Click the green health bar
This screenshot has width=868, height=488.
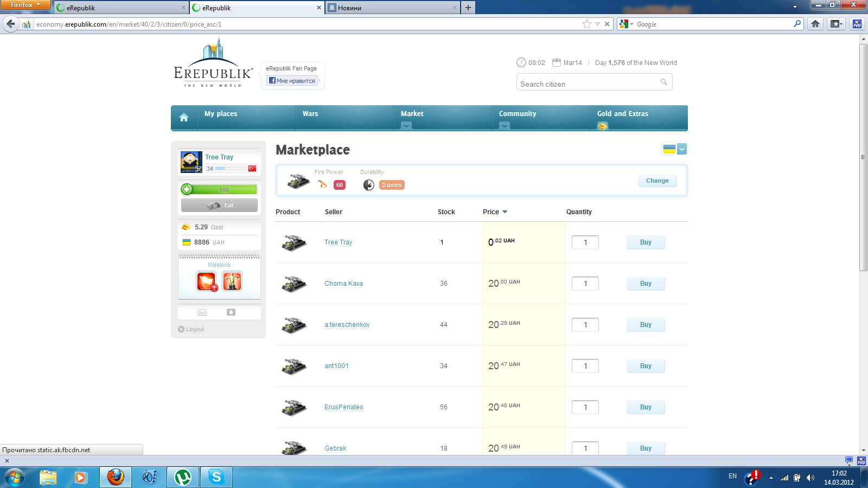[x=219, y=189]
